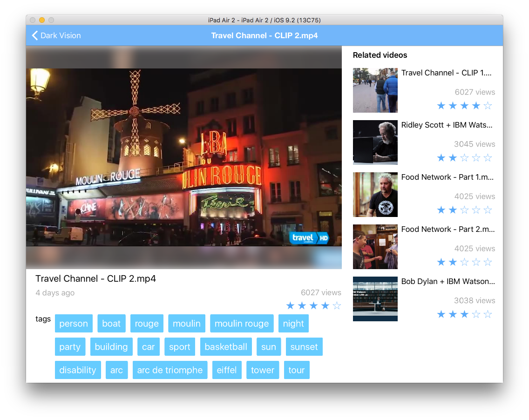Screen dimensions: 529x420
Task: Click '3038 views' on Bob Dylan row
Action: click(x=475, y=301)
